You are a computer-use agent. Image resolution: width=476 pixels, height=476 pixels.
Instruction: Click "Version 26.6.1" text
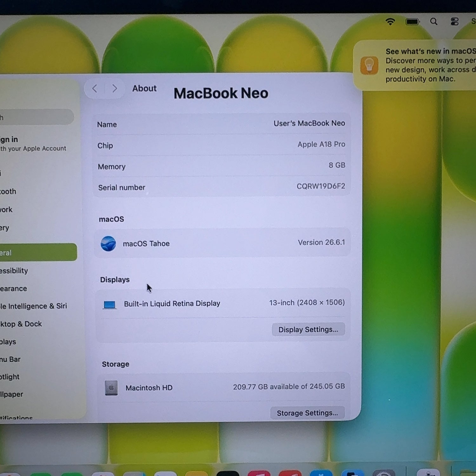click(x=321, y=242)
